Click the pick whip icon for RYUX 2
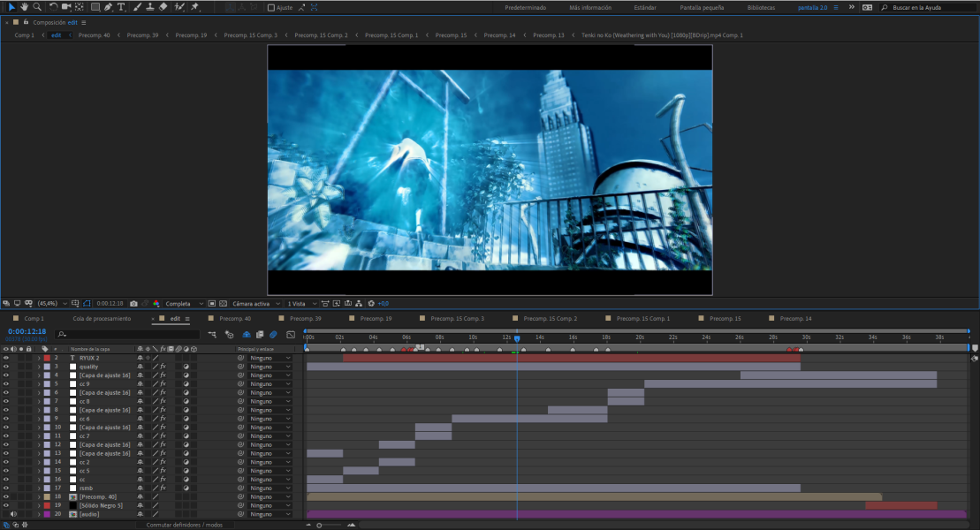The width and height of the screenshot is (980, 530). pyautogui.click(x=240, y=358)
